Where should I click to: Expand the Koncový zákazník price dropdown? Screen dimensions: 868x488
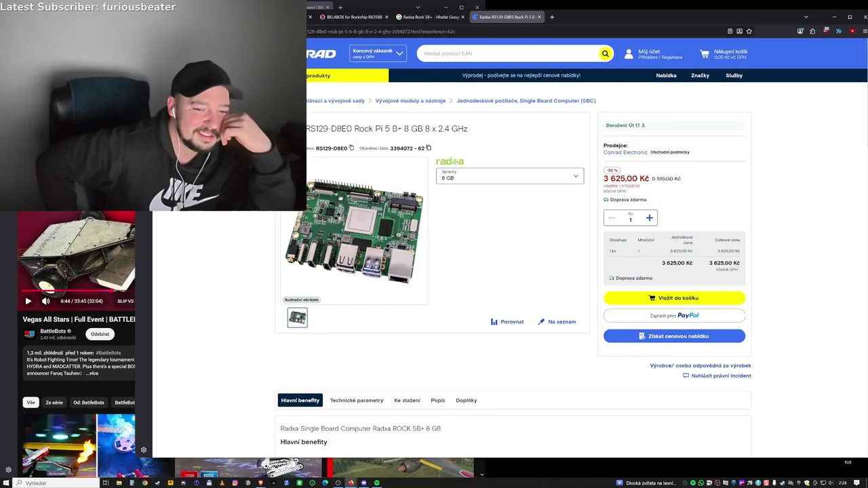378,54
